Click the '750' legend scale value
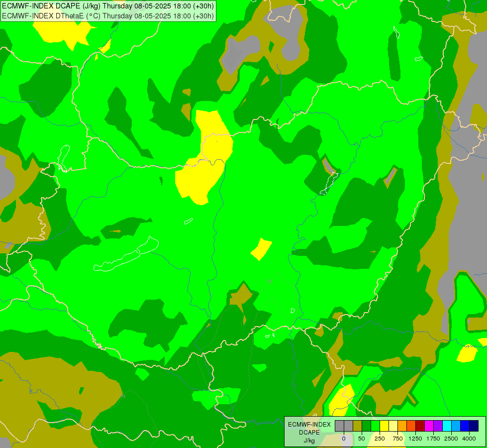The image size is (487, 448). click(x=397, y=439)
